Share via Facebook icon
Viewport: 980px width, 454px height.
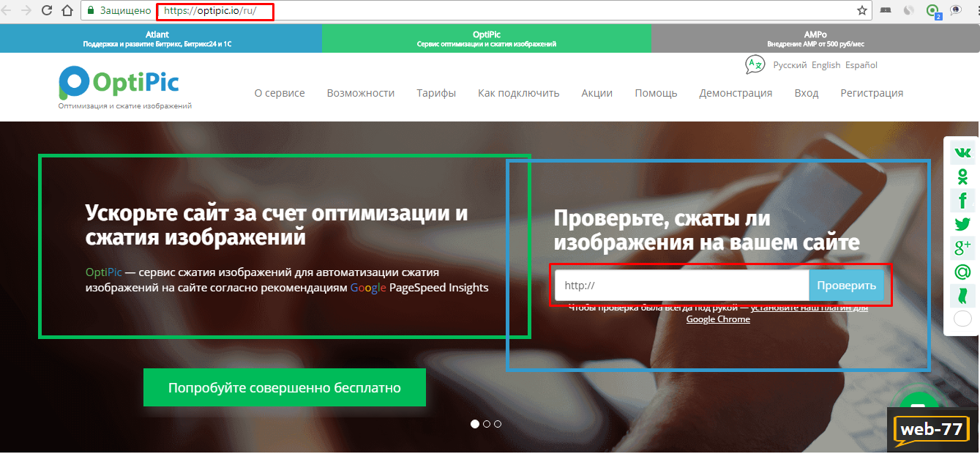[962, 201]
